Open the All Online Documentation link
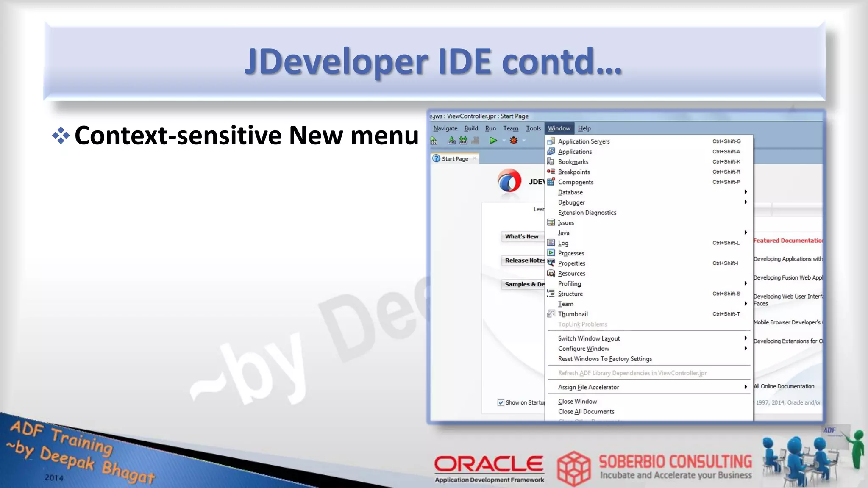This screenshot has height=488, width=868. click(784, 386)
